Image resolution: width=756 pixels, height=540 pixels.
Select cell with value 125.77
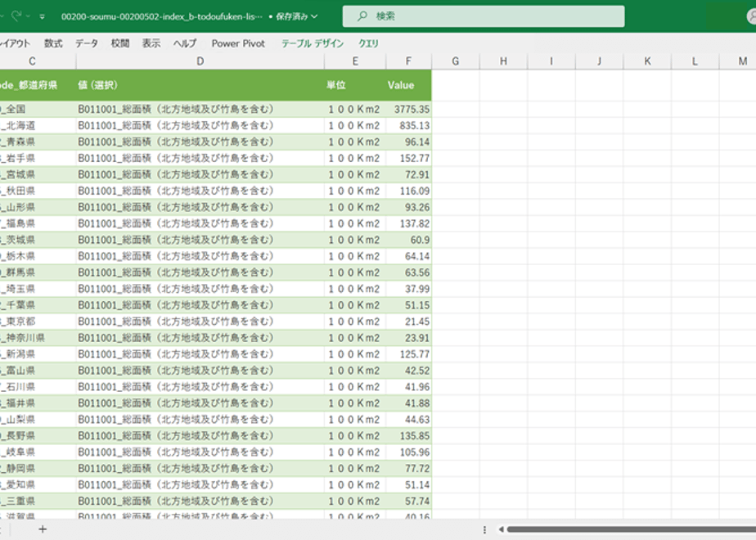click(408, 354)
